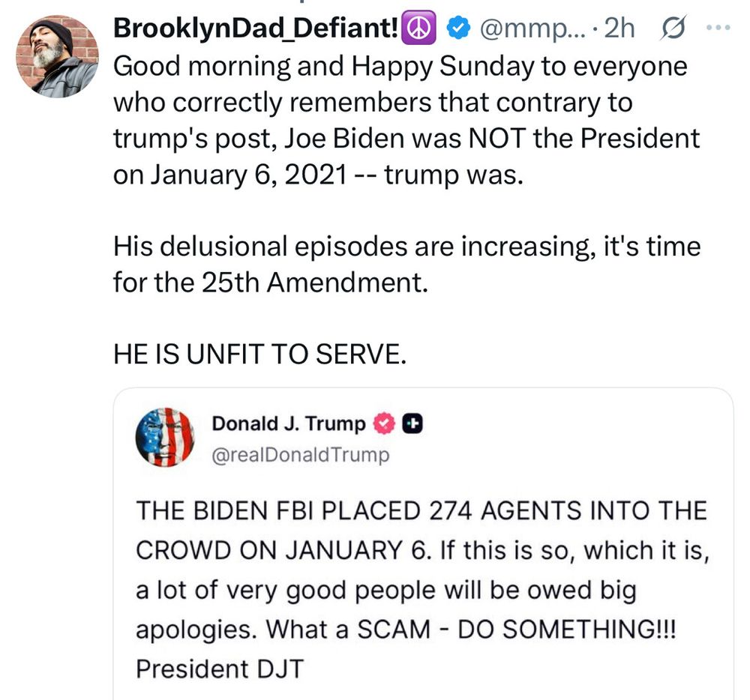
Task: Click the HE IS UNFIT TO SERVE line
Action: click(259, 354)
